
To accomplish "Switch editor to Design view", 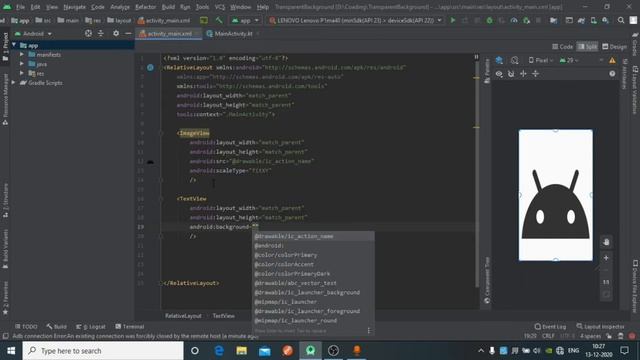I will pyautogui.click(x=614, y=47).
